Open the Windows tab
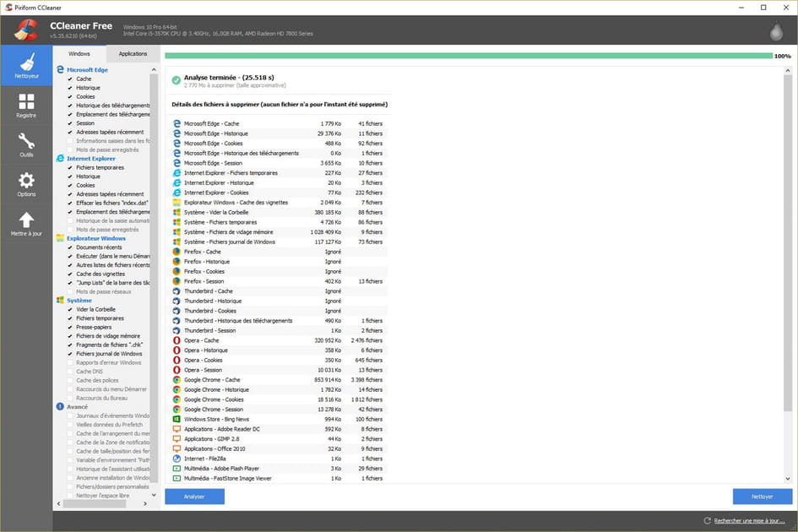 79,52
